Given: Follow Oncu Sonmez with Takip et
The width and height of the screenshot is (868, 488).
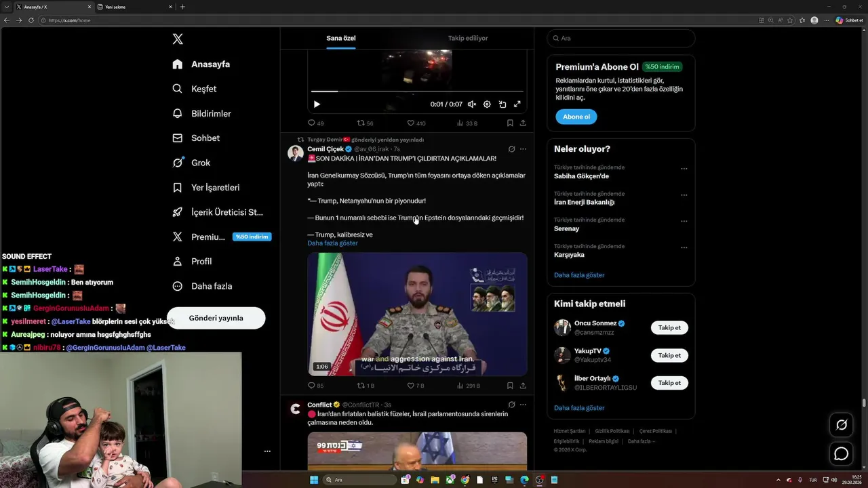Looking at the screenshot, I should pos(669,328).
